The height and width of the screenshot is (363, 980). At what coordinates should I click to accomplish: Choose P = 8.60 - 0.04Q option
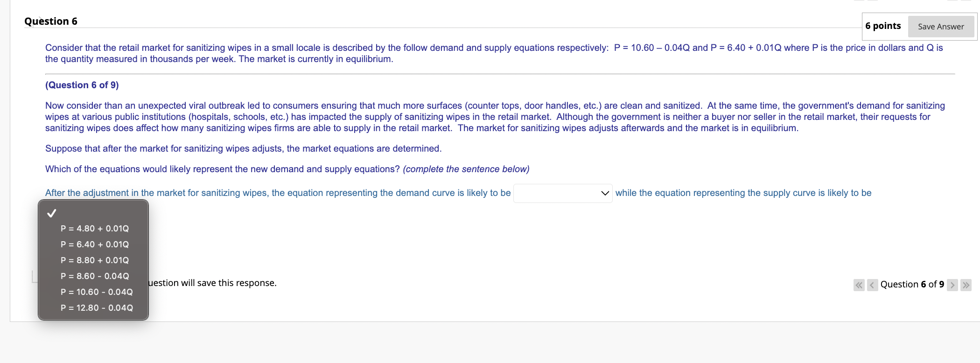tap(94, 276)
